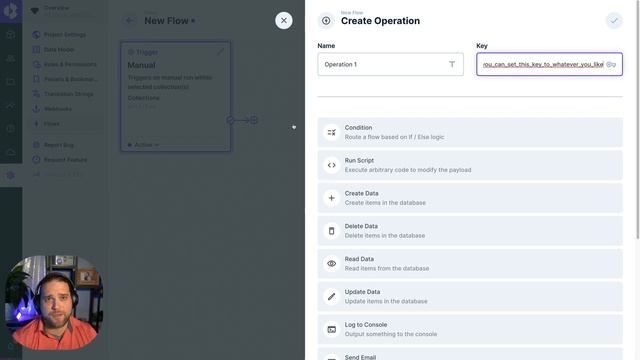Open Translation Strings in the sidebar
640x360 pixels.
(69, 94)
